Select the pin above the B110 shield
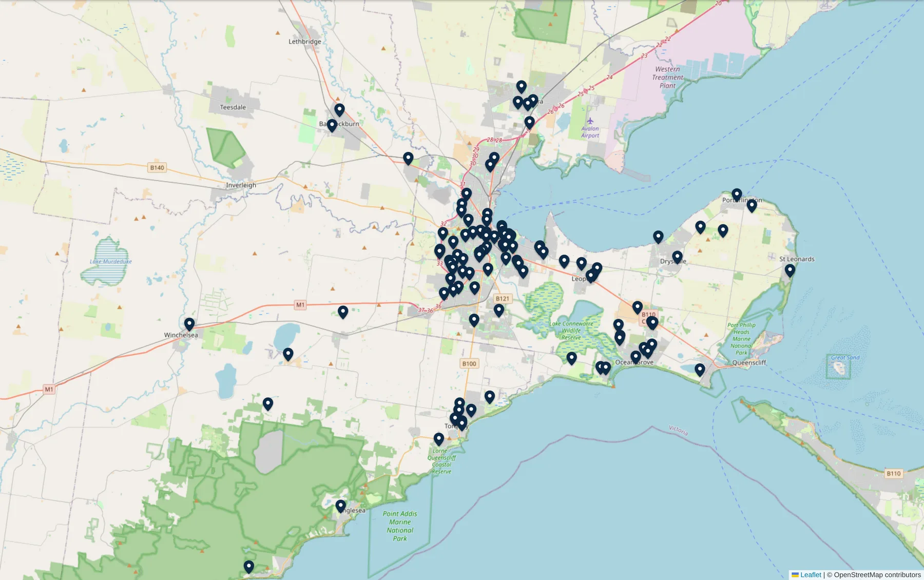The height and width of the screenshot is (580, 924). [637, 307]
